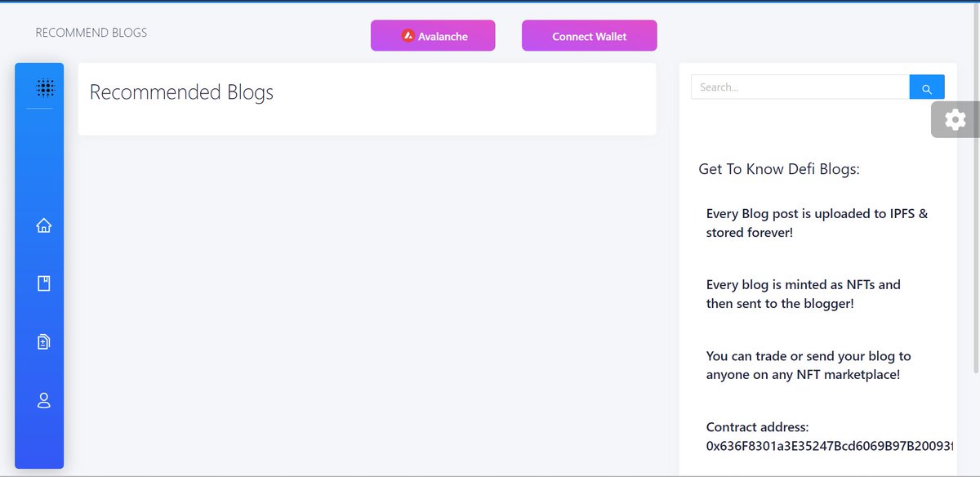Open the bookmark page icon in sidebar
Image resolution: width=980 pixels, height=477 pixels.
[44, 283]
